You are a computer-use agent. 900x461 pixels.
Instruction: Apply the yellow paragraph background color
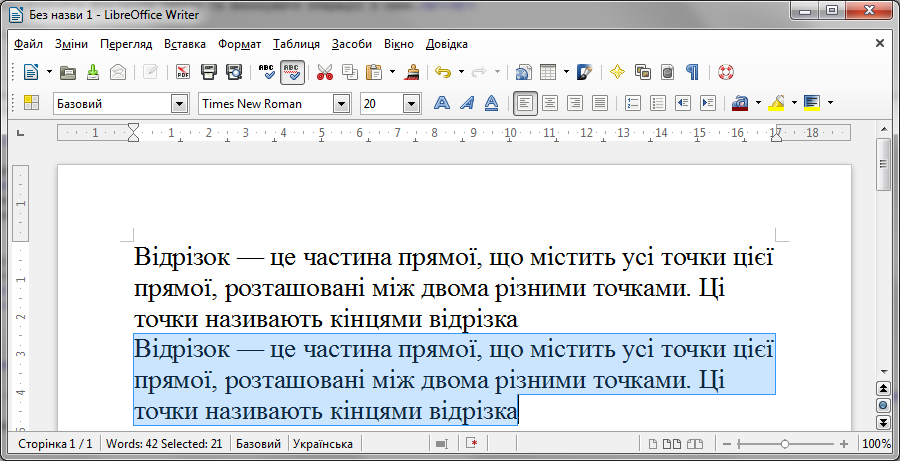pyautogui.click(x=812, y=103)
